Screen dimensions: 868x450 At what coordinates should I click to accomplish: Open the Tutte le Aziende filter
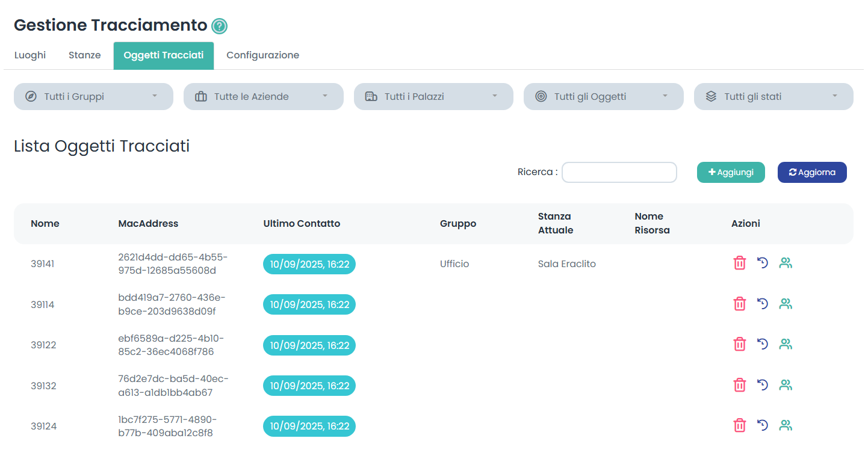click(263, 96)
